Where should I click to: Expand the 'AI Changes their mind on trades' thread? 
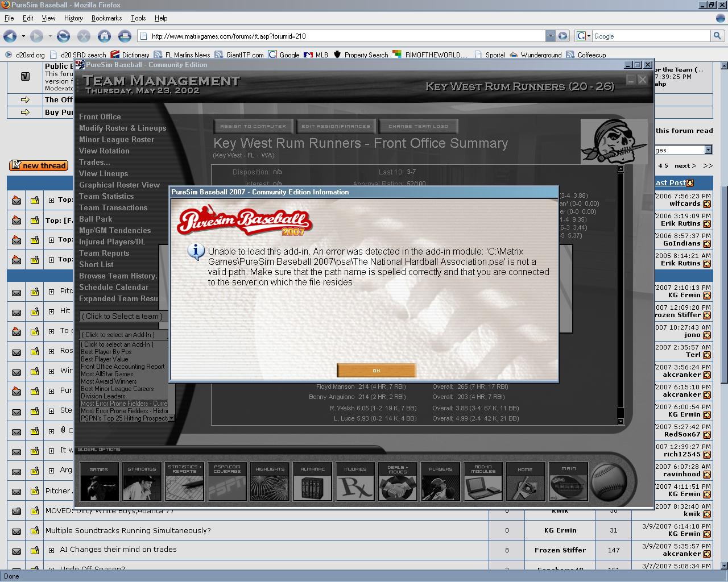(51, 550)
